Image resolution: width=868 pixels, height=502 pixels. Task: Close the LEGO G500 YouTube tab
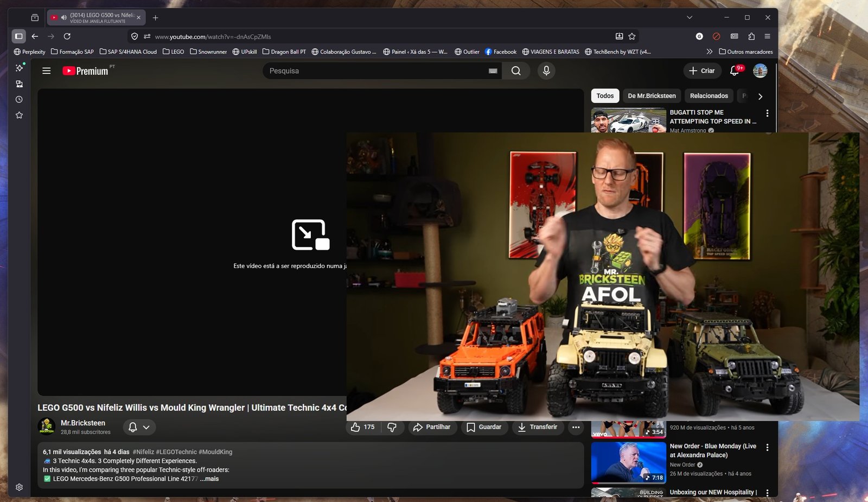coord(138,17)
